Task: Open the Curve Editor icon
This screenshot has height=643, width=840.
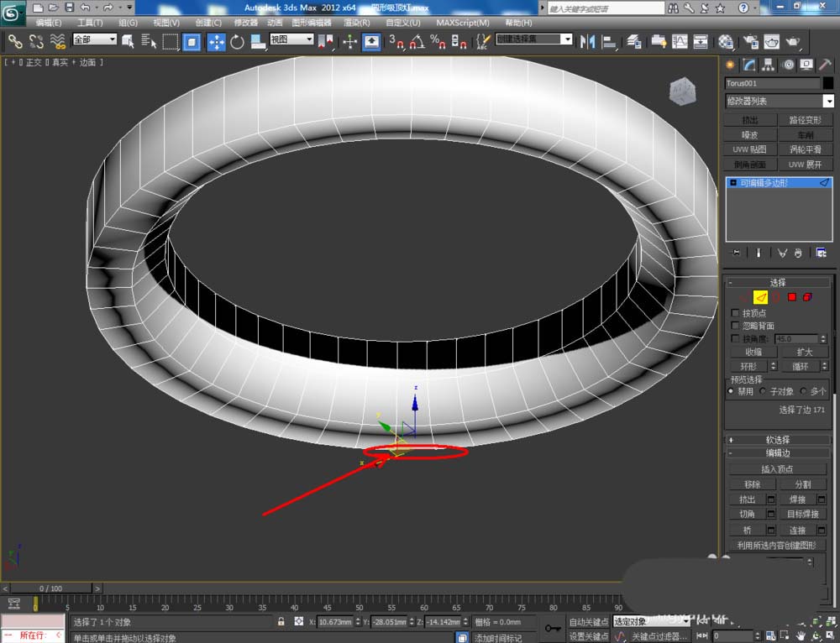Action: pyautogui.click(x=680, y=41)
